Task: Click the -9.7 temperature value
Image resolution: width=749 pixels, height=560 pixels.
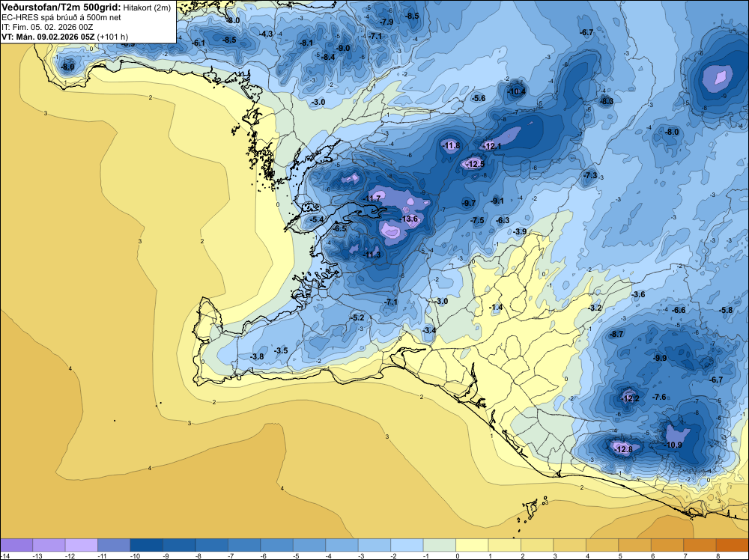Action: pos(469,203)
